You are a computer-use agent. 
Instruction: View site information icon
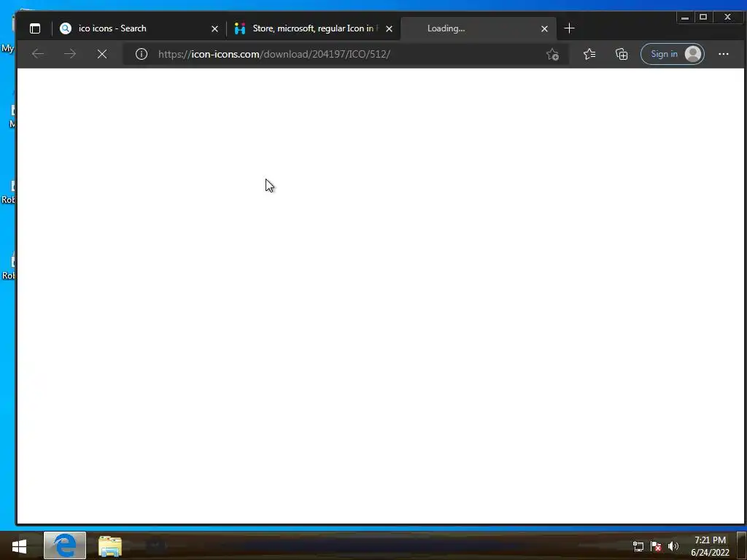pos(141,54)
